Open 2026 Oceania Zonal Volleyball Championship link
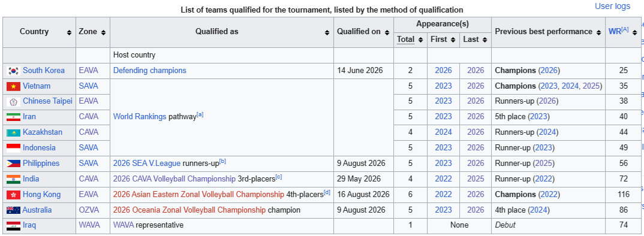 (x=189, y=210)
